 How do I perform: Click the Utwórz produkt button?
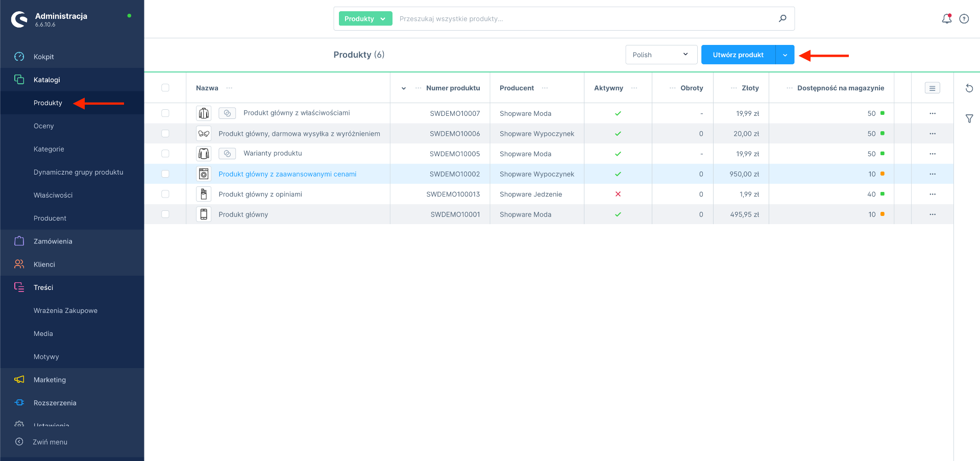point(738,55)
